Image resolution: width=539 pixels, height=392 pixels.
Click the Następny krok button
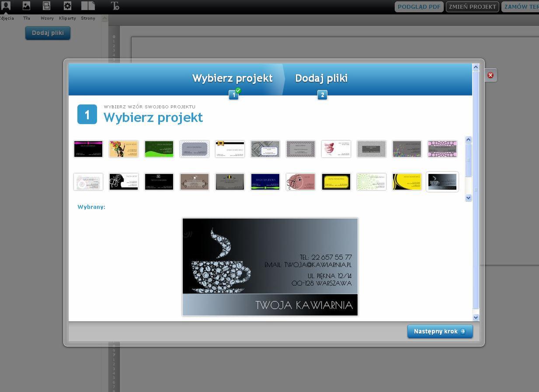[439, 331]
